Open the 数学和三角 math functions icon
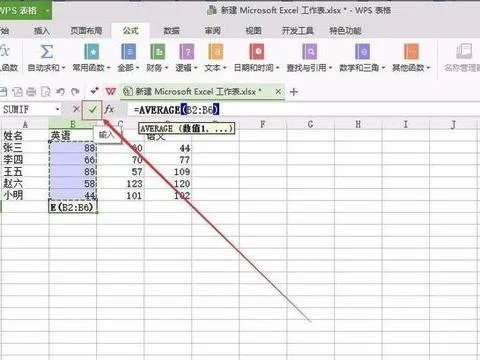480x360 pixels. pos(362,52)
